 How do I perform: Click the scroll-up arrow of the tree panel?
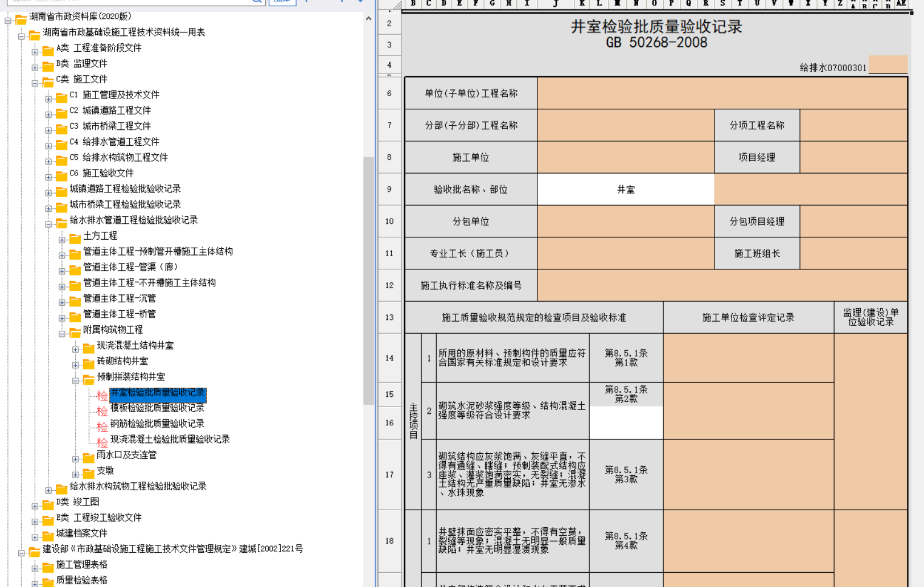click(x=368, y=19)
